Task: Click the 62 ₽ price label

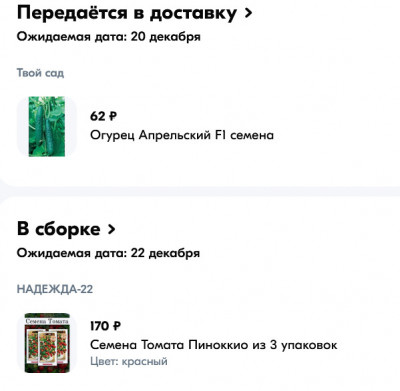Action: click(x=103, y=116)
